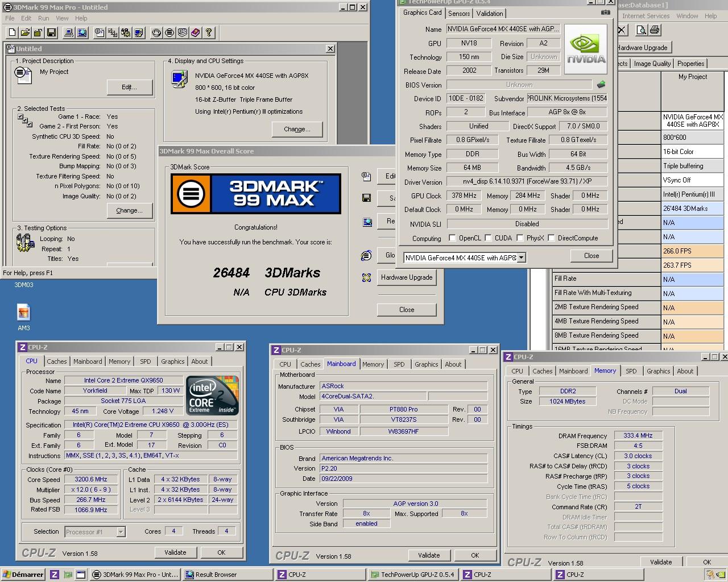Click Edit button in Project Description
The image size is (728, 582).
click(x=129, y=87)
